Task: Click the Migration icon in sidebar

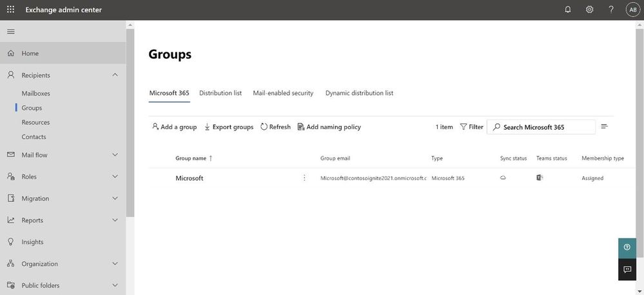Action: (x=11, y=198)
